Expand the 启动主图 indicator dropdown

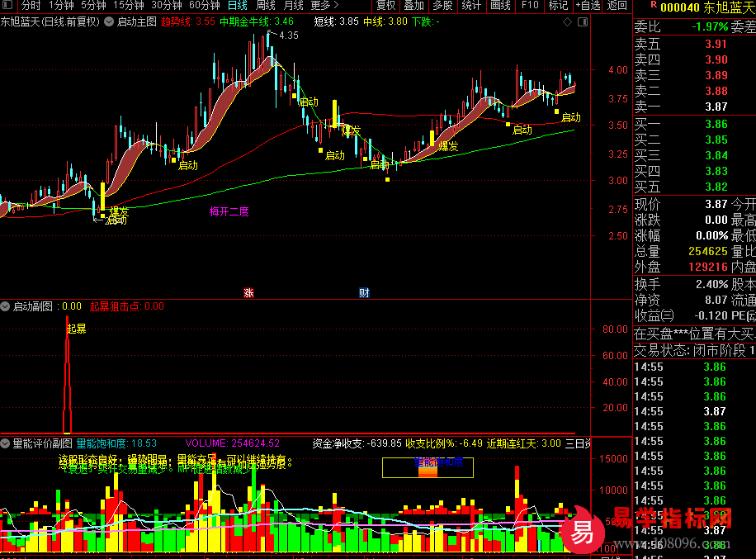[110, 21]
